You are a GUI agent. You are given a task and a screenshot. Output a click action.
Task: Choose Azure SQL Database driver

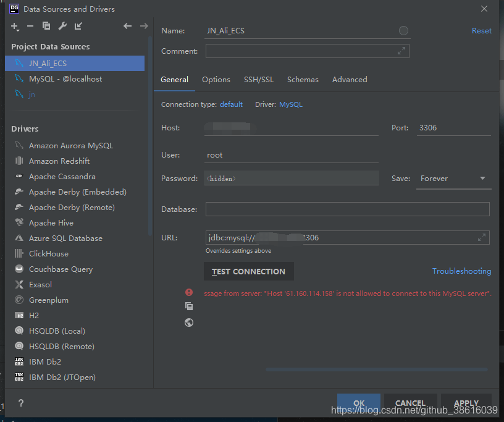(x=75, y=238)
